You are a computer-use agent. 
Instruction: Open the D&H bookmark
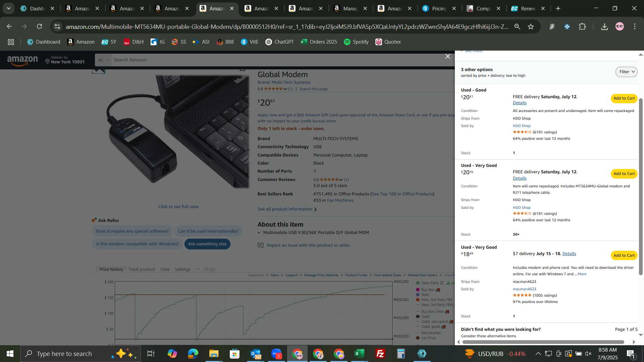tap(133, 42)
